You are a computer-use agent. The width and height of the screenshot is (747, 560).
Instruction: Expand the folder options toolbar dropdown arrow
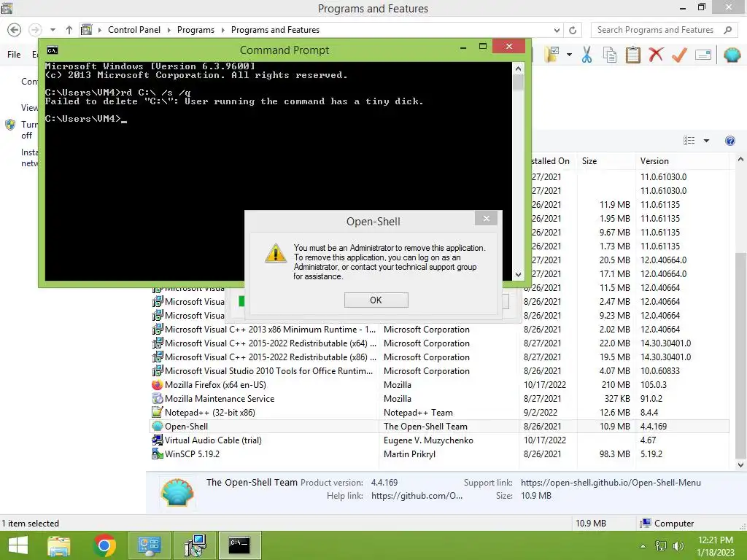[569, 55]
